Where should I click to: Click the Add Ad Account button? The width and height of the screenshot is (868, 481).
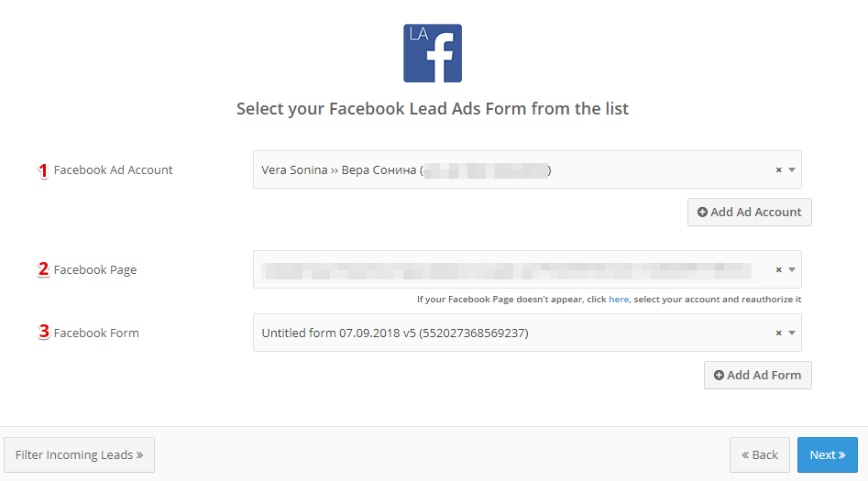pyautogui.click(x=750, y=212)
